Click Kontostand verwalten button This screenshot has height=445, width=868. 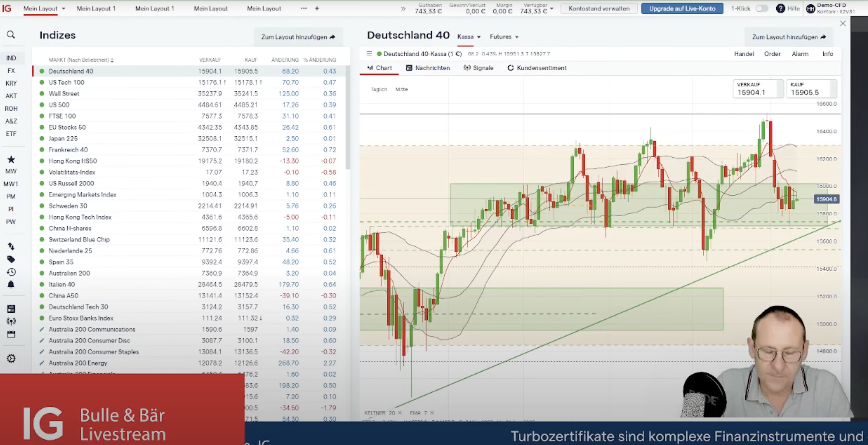click(599, 9)
